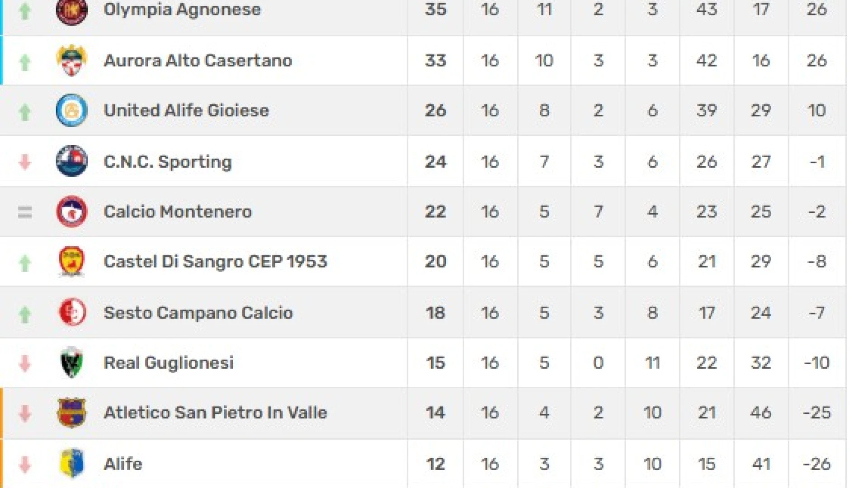The height and width of the screenshot is (488, 868).
Task: Click the equals position marker for Calcio Montenero
Action: coord(25,212)
